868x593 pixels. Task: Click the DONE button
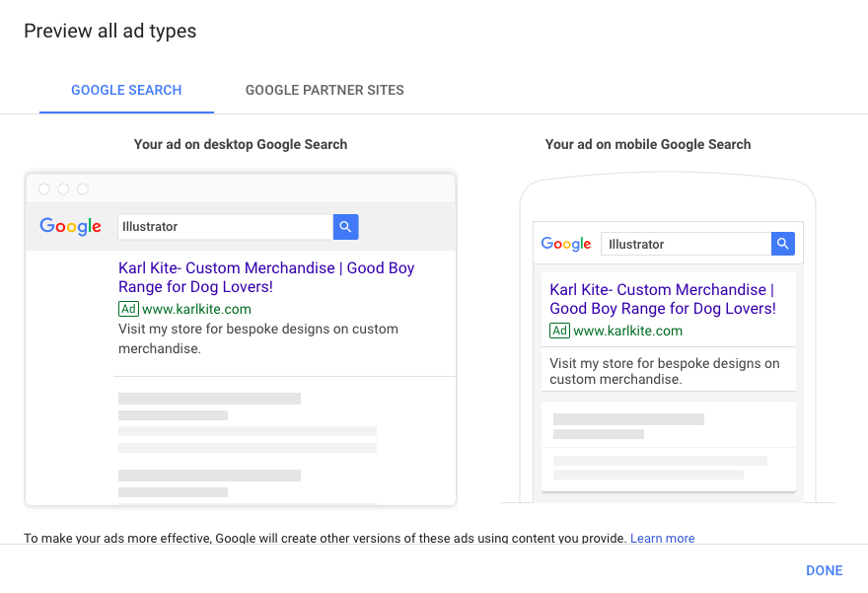(x=825, y=570)
